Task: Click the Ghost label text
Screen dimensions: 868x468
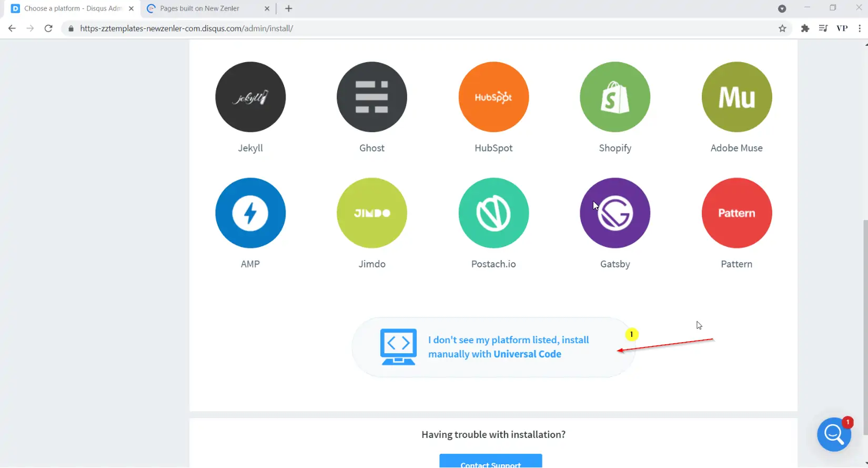Action: (x=372, y=148)
